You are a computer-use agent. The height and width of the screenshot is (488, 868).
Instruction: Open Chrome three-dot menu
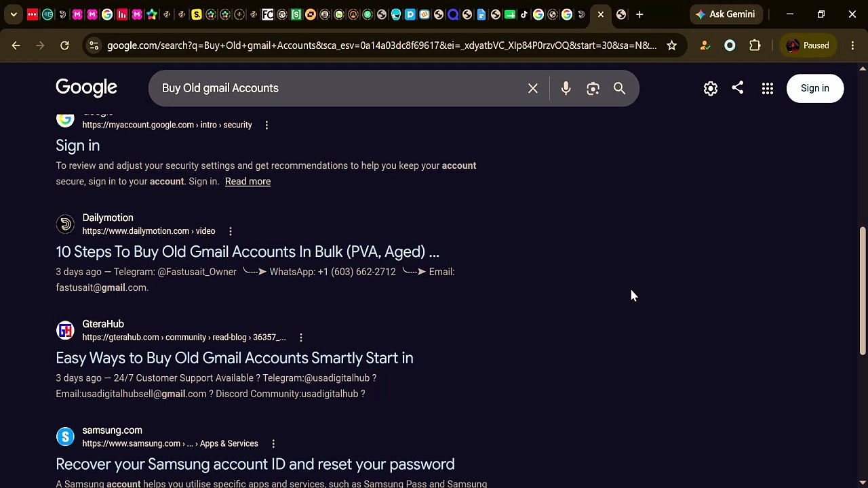tap(852, 45)
